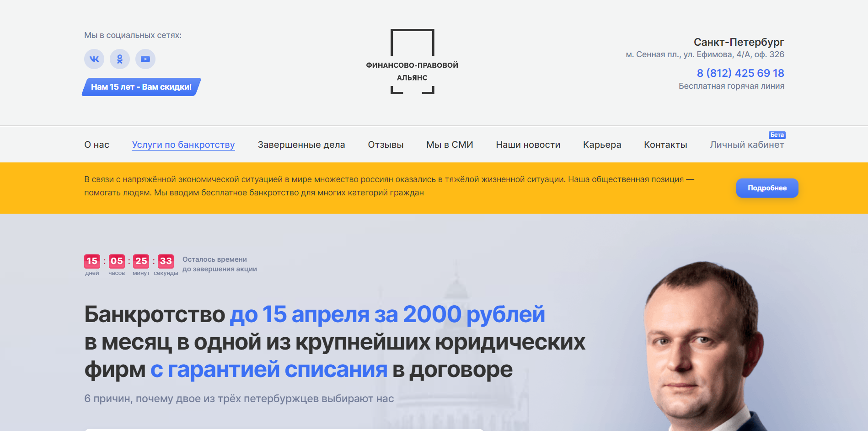The width and height of the screenshot is (868, 431).
Task: Click the 'Нам 15 лет - Вам скидки!' badge
Action: click(x=141, y=87)
